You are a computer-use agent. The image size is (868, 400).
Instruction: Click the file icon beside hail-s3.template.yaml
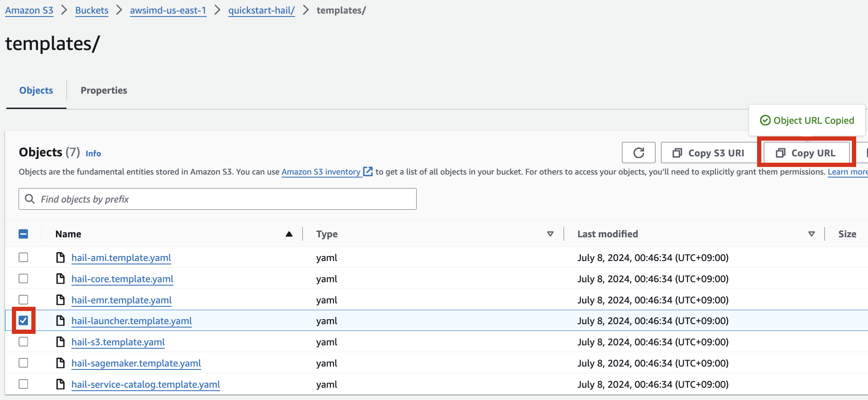click(61, 342)
